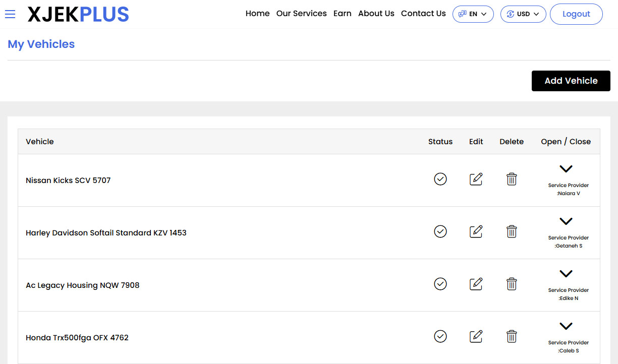Expand the Ac Legacy Housing row details
The width and height of the screenshot is (618, 364).
point(566,274)
